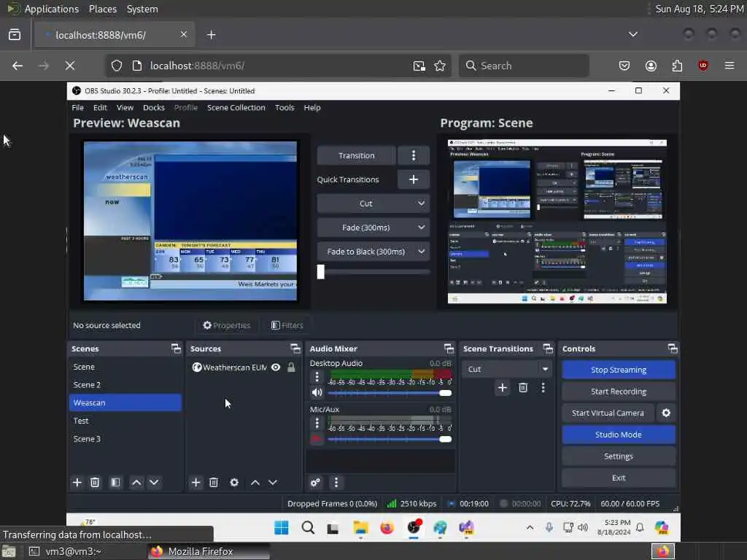Remove scene transition with trash icon
747x560 pixels.
pos(522,388)
